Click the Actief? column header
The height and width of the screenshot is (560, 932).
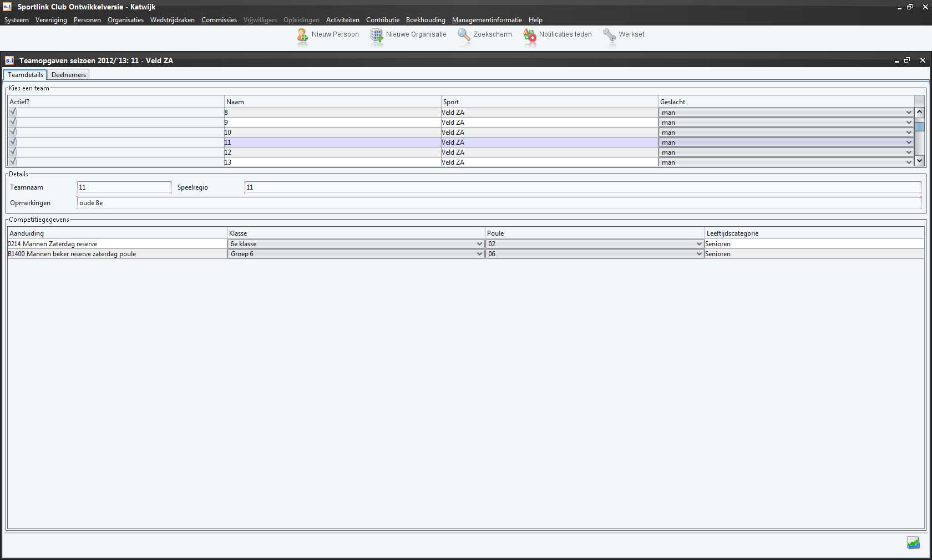tap(116, 102)
